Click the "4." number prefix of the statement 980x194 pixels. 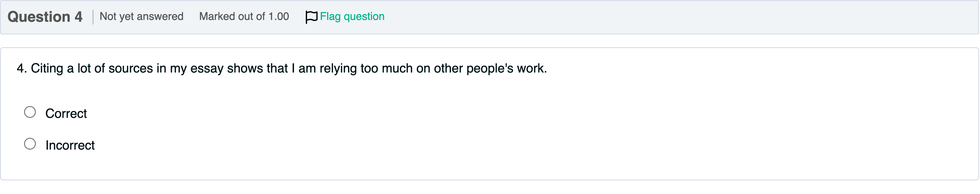tap(21, 68)
